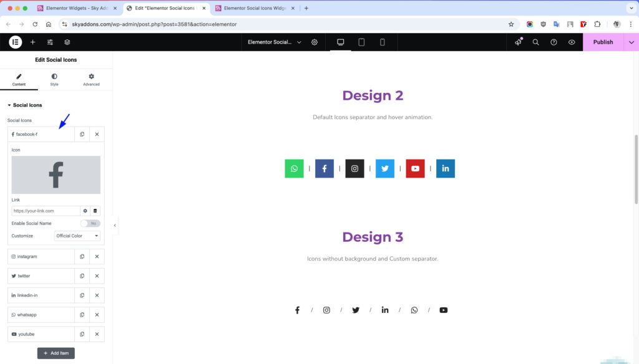Expand the whatsapp item

click(x=41, y=315)
